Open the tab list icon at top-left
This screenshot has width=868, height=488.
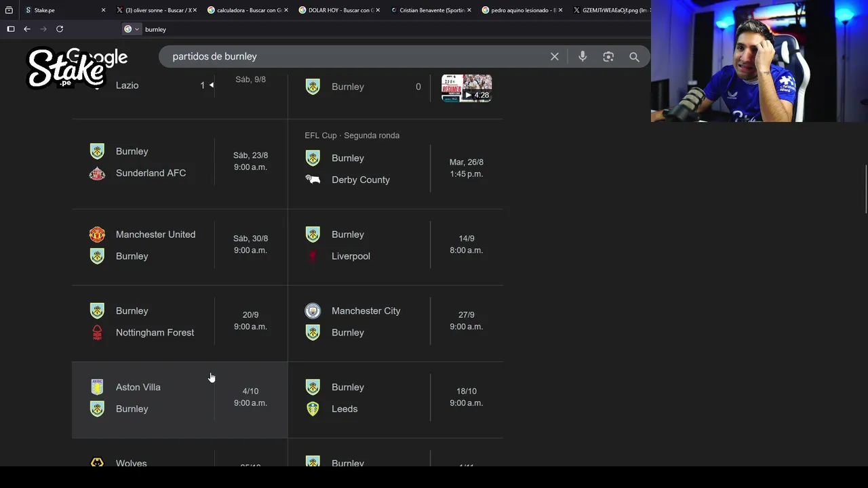(9, 10)
